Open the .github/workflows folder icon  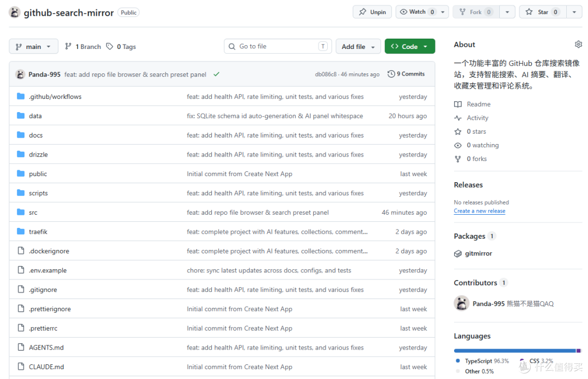click(x=21, y=97)
